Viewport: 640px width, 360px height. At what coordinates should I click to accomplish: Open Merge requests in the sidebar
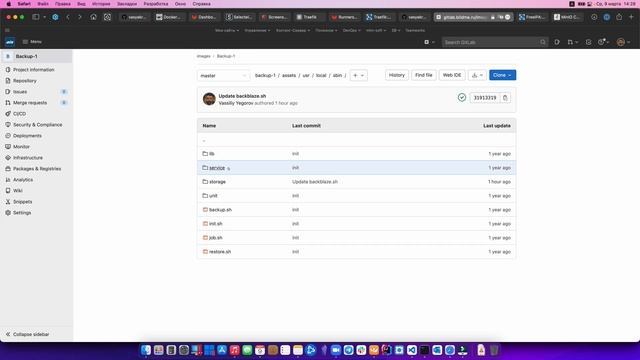(x=30, y=103)
